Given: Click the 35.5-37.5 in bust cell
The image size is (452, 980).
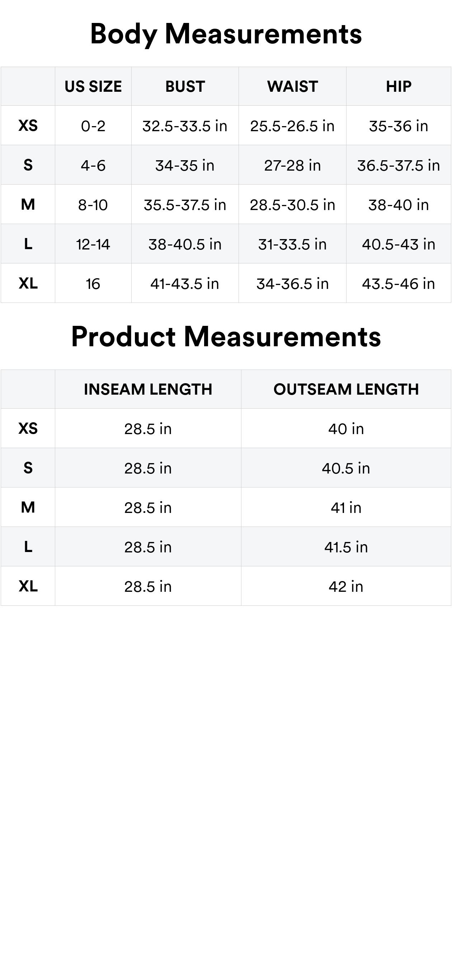Looking at the screenshot, I should tap(185, 205).
